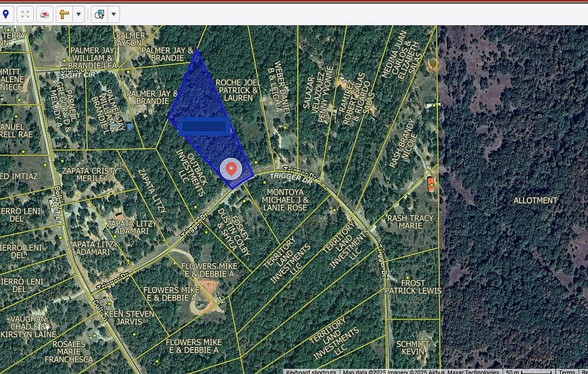588x374 pixels.
Task: Activate the yellow ruler measure tool
Action: tap(64, 15)
